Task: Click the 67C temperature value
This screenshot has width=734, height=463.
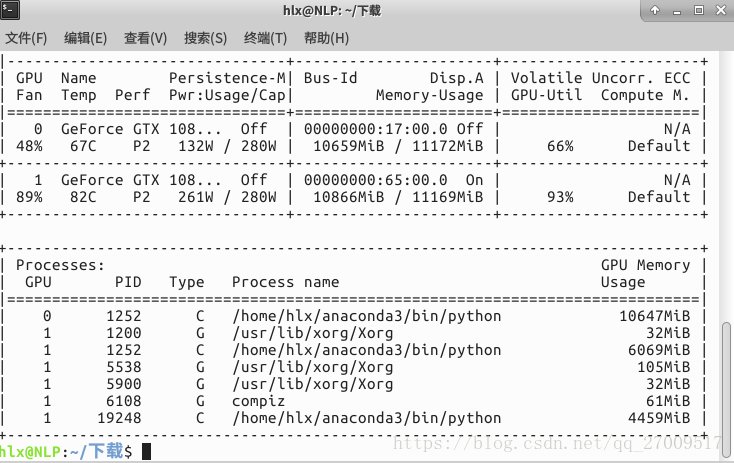Action: 83,146
